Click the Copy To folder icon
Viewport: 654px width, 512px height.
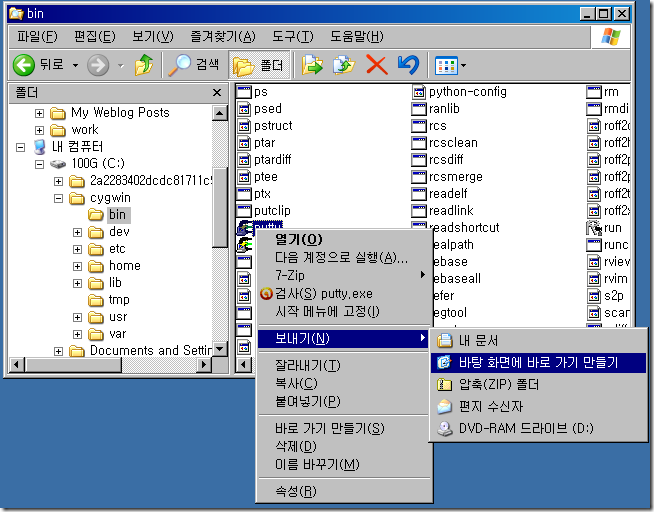pyautogui.click(x=344, y=65)
